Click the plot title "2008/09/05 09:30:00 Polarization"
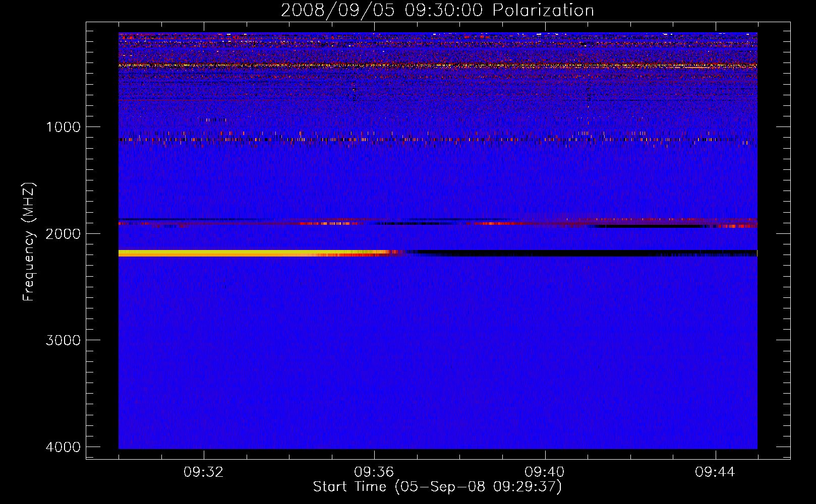Screen dimensions: 816x504 click(437, 11)
